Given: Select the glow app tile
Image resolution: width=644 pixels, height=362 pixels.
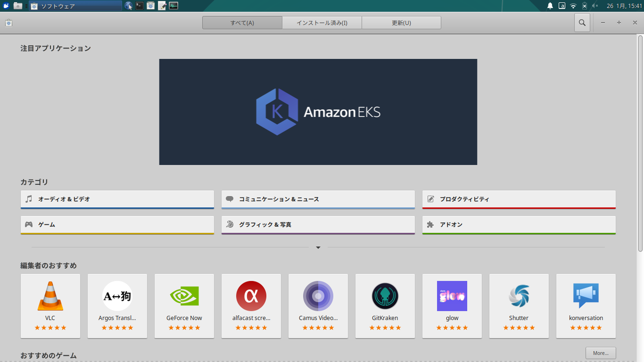Looking at the screenshot, I should (x=452, y=306).
